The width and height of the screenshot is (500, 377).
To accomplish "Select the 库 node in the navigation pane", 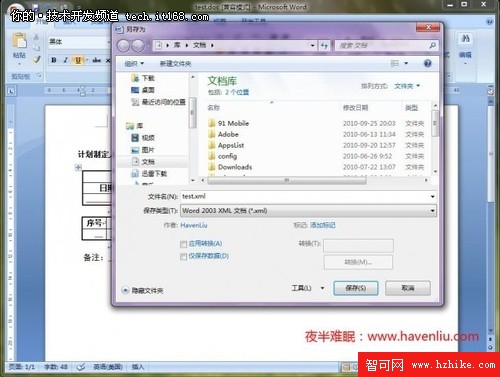I will (x=135, y=126).
